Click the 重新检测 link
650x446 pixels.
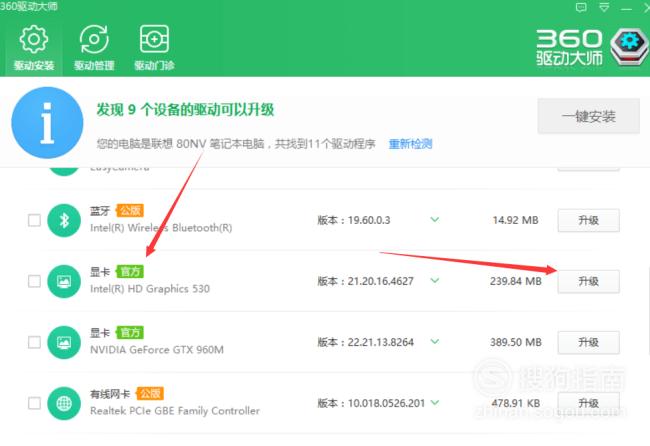coord(410,144)
